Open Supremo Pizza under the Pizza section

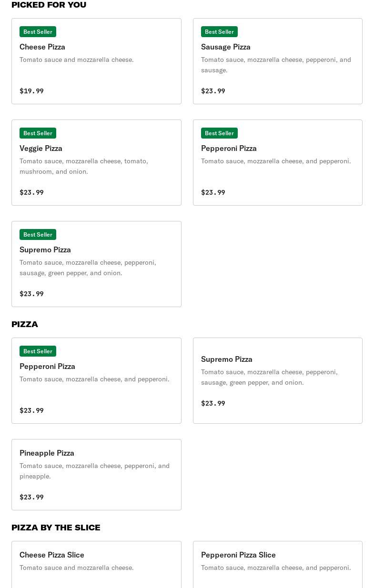tap(277, 380)
